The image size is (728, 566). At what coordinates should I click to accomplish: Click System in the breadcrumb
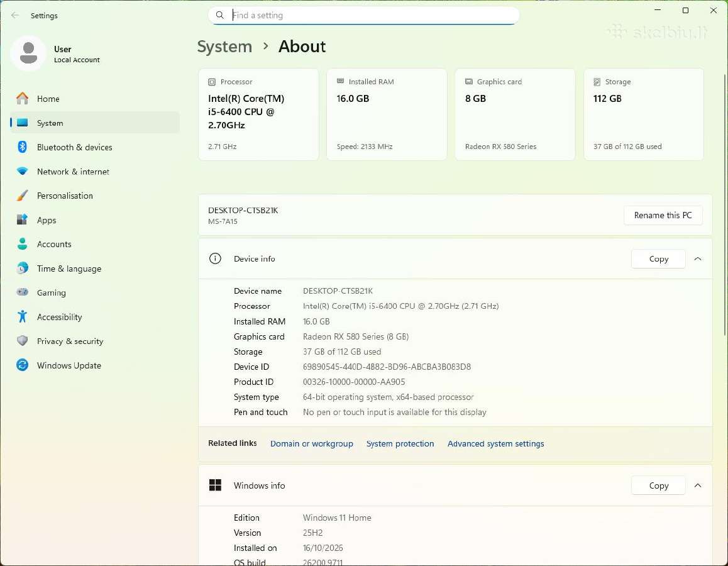point(224,47)
